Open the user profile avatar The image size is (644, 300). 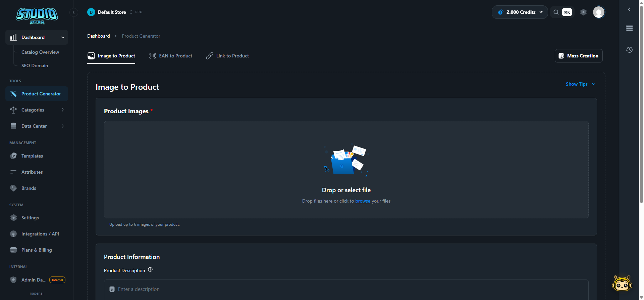click(x=599, y=12)
